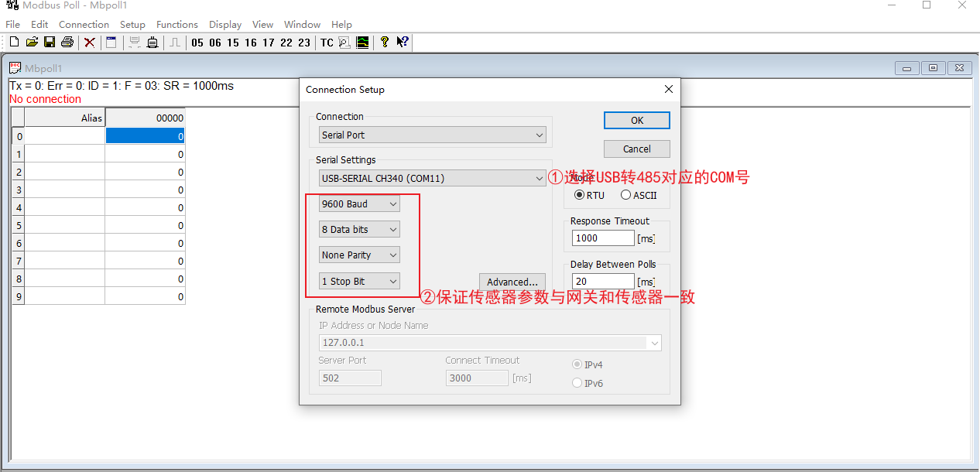Viewport: 980px width, 472px height.
Task: Click the red X delete icon
Action: 90,43
